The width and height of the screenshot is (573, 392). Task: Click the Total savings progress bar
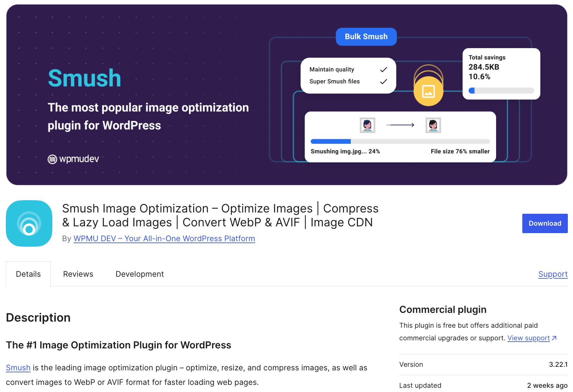pos(501,91)
